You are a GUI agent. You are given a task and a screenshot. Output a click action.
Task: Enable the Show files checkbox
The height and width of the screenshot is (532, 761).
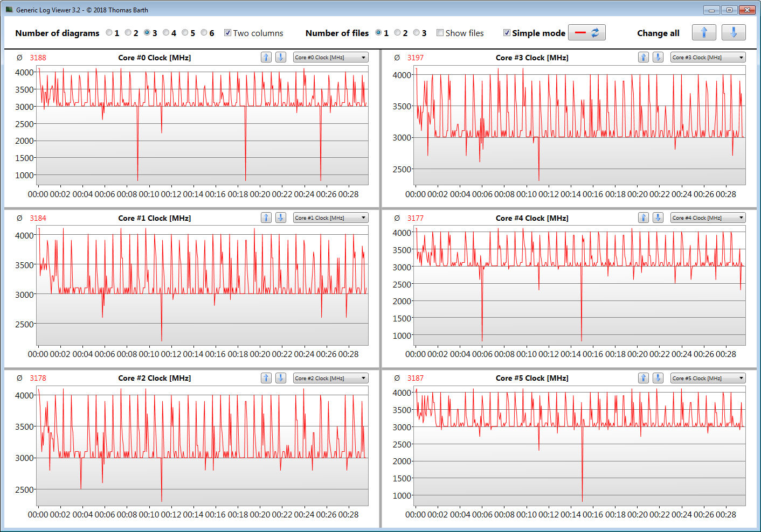coord(440,33)
